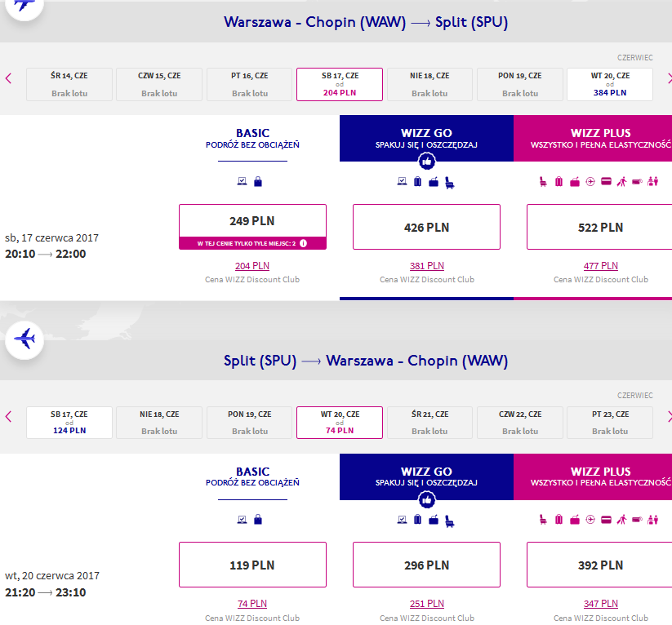The width and height of the screenshot is (672, 625).
Task: Choose return WIZZ GO fare 296 PLN
Action: tap(426, 565)
